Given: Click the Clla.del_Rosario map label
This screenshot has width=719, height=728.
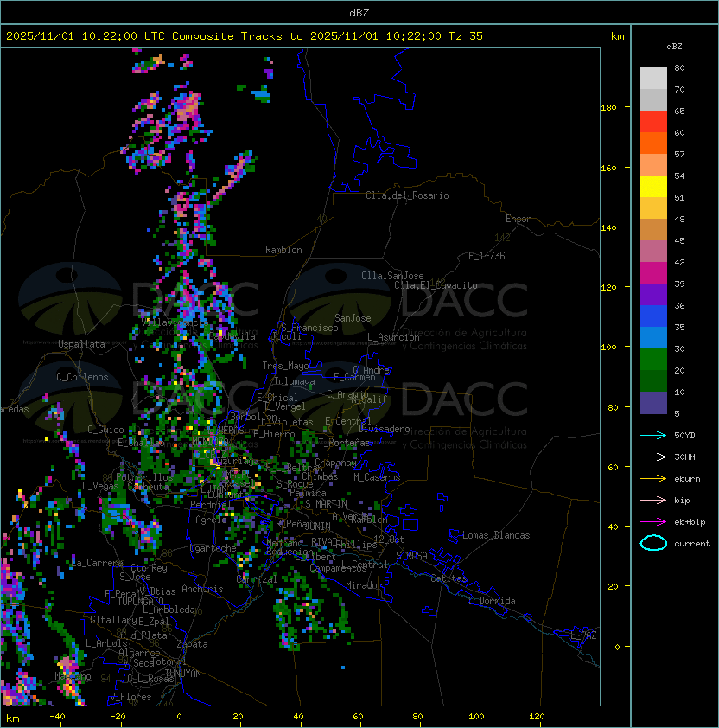Looking at the screenshot, I should coord(407,195).
